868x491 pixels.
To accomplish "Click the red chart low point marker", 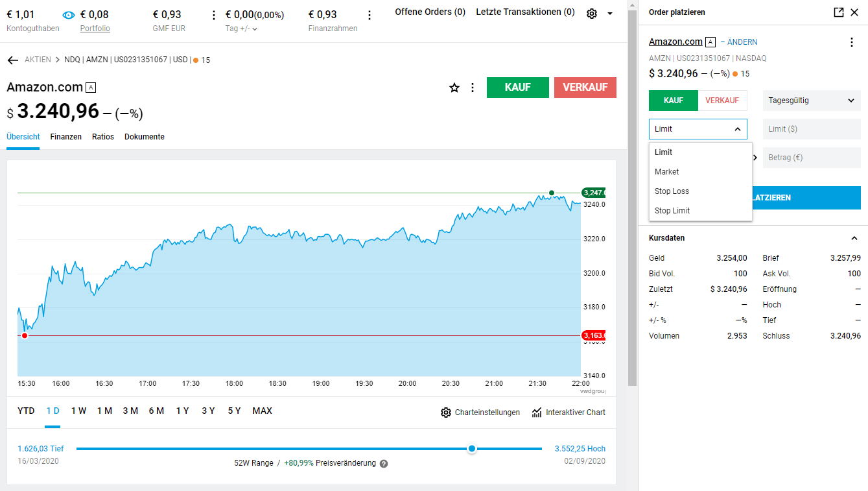I will coord(25,335).
